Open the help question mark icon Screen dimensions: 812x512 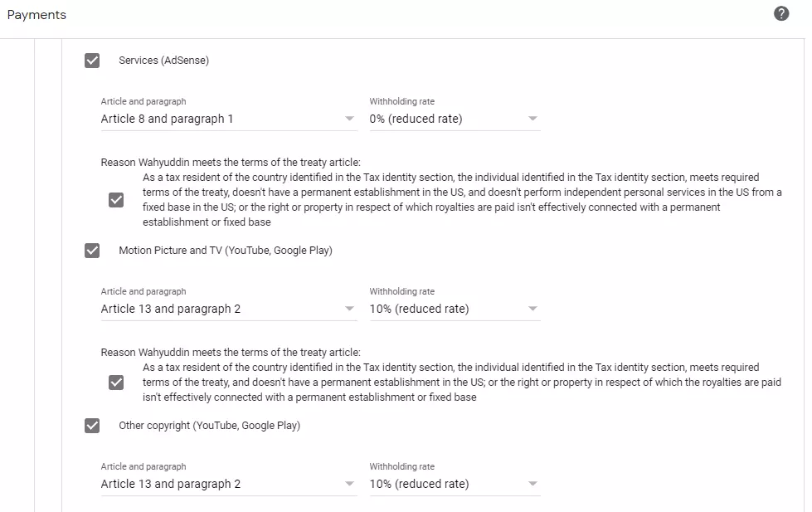pyautogui.click(x=781, y=13)
